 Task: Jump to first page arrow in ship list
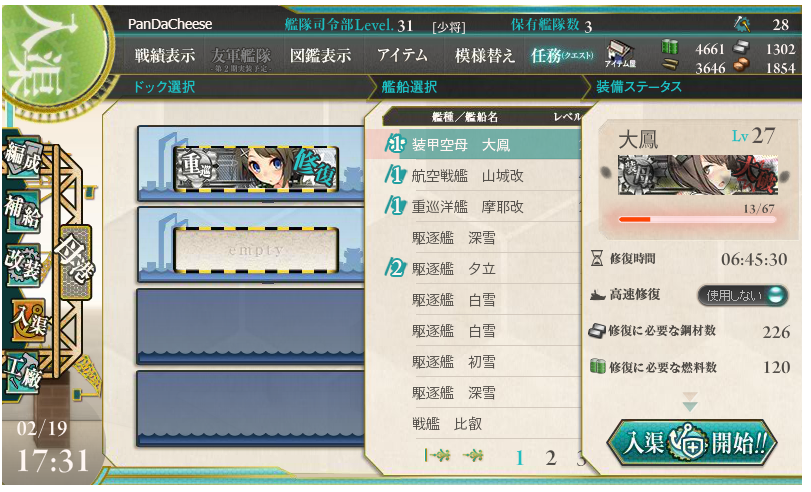437,455
